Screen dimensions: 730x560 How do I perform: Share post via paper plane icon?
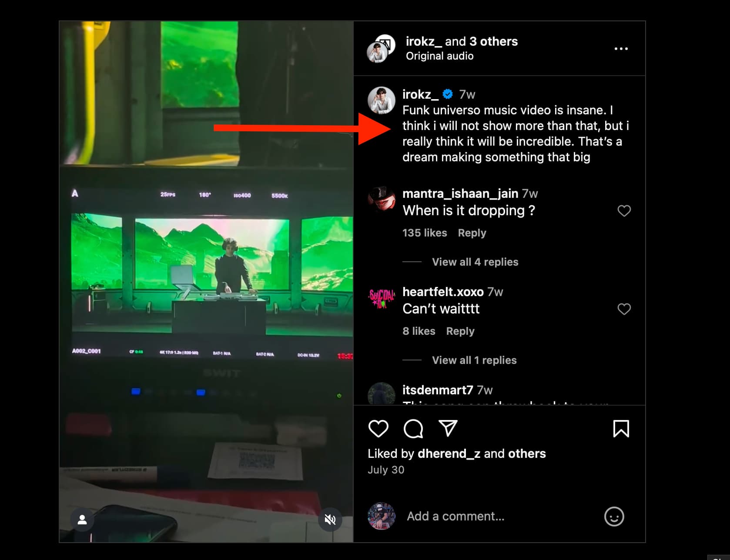coord(448,428)
